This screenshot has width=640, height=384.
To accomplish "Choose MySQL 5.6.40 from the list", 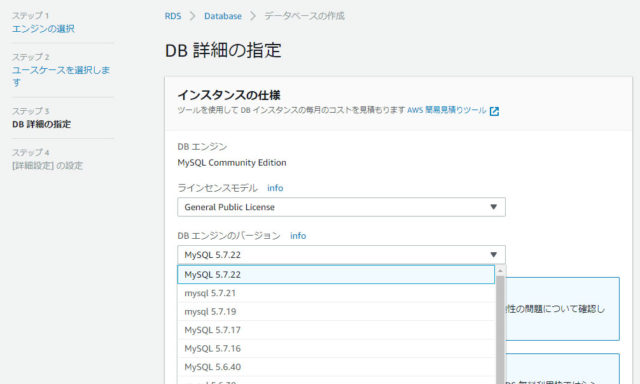I will click(336, 366).
